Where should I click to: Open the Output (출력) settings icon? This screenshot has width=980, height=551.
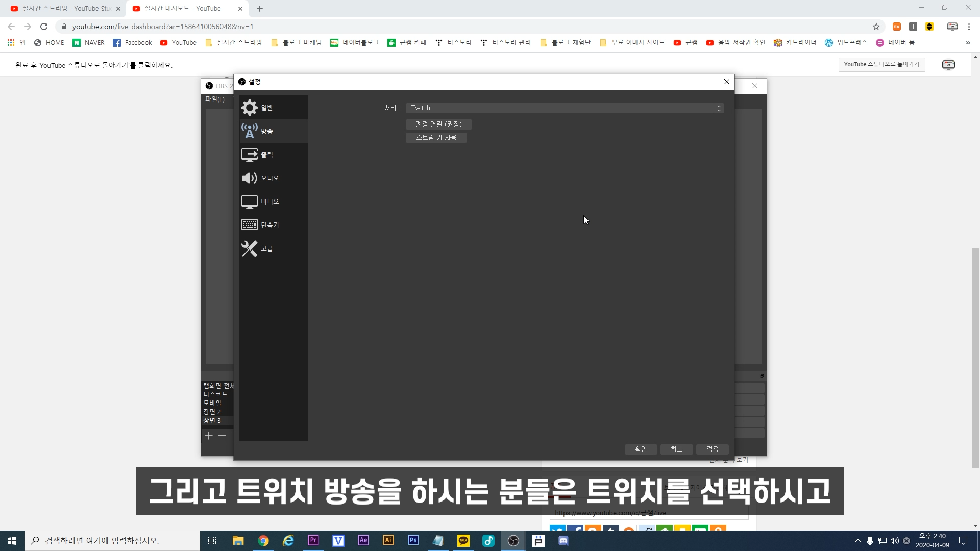(x=250, y=155)
